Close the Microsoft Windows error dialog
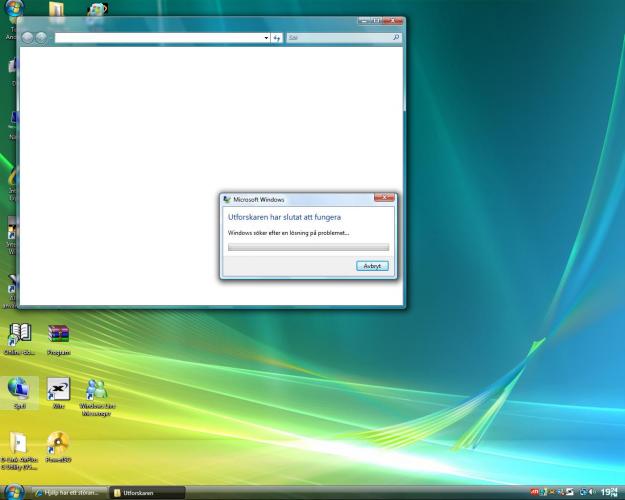Viewport: 625px width, 500px height. pyautogui.click(x=384, y=199)
